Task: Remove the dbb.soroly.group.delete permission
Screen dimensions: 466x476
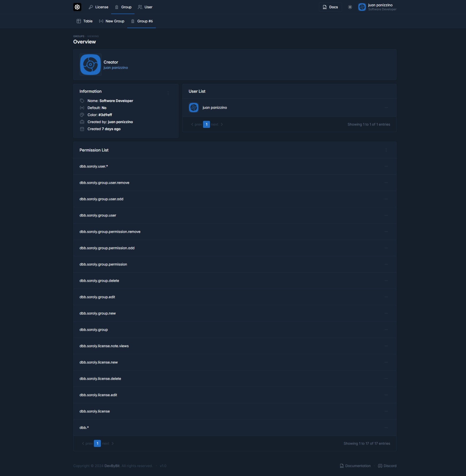Action: click(386, 281)
